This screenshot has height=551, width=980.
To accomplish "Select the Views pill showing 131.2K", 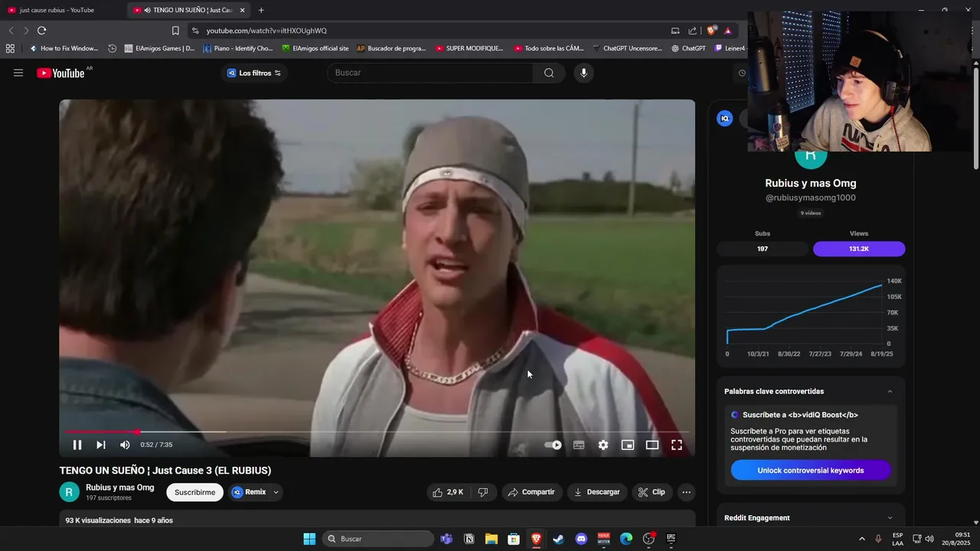I will pos(859,249).
